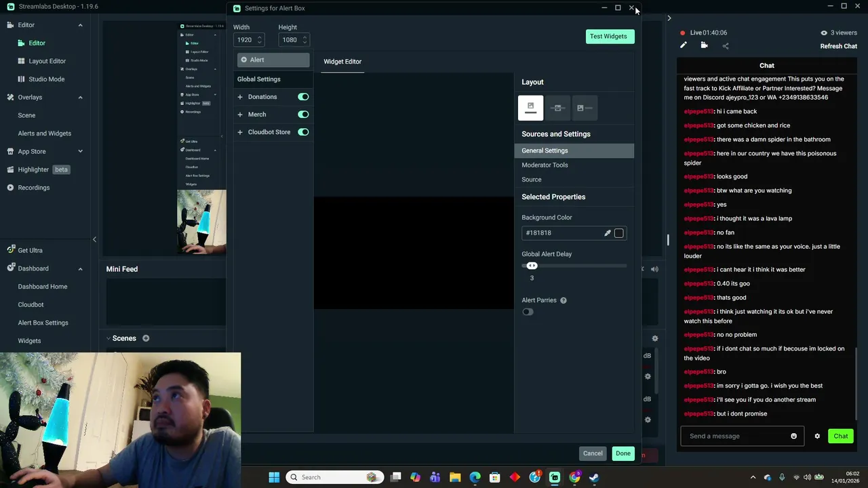Collapse the Dashboard section in sidebar
This screenshot has width=868, height=488.
click(80, 268)
